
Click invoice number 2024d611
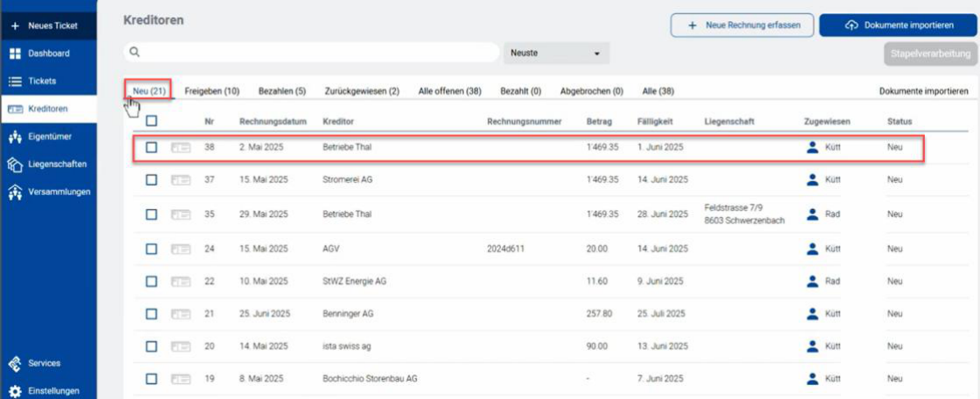point(505,248)
